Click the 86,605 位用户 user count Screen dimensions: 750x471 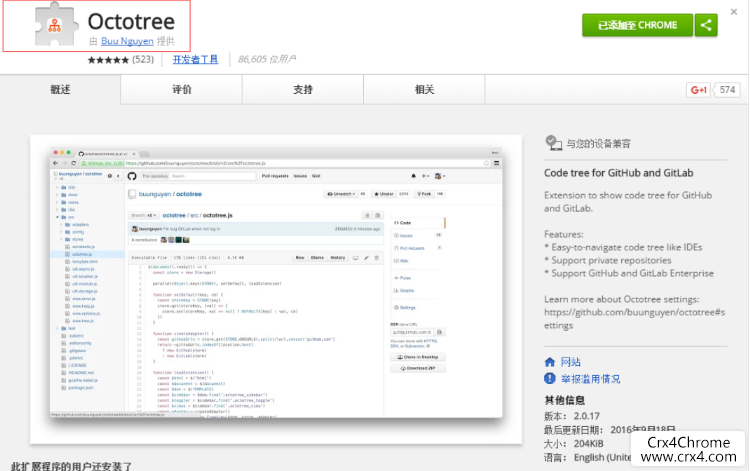pos(267,59)
